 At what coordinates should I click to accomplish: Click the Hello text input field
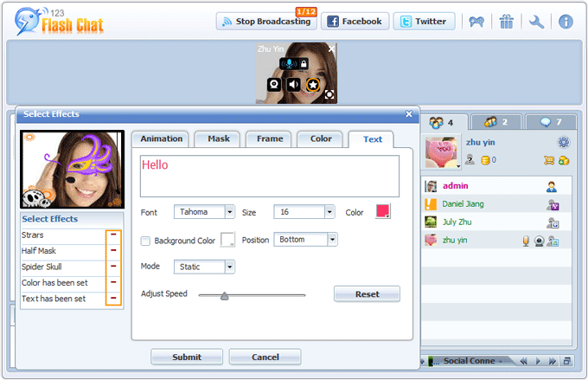point(270,176)
